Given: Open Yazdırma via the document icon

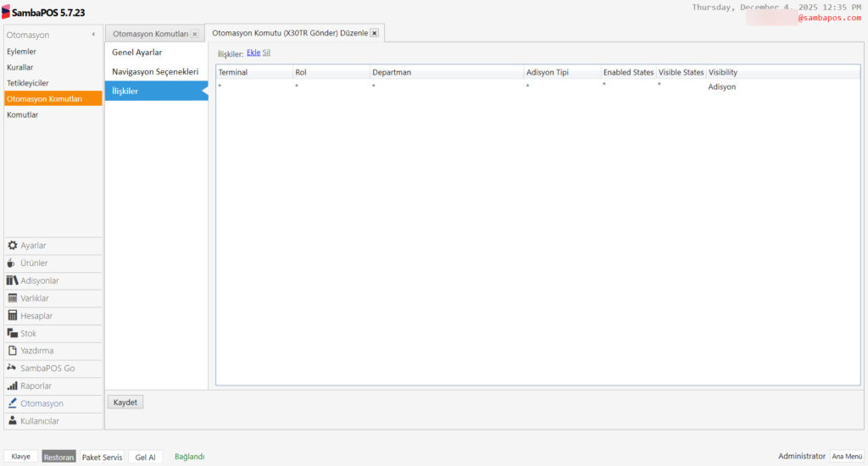Looking at the screenshot, I should click(x=13, y=351).
